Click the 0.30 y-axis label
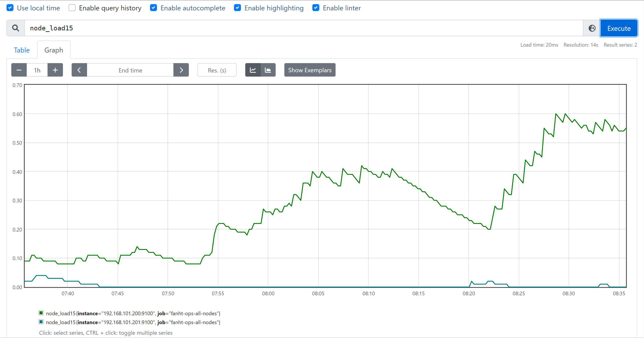 [x=17, y=201]
